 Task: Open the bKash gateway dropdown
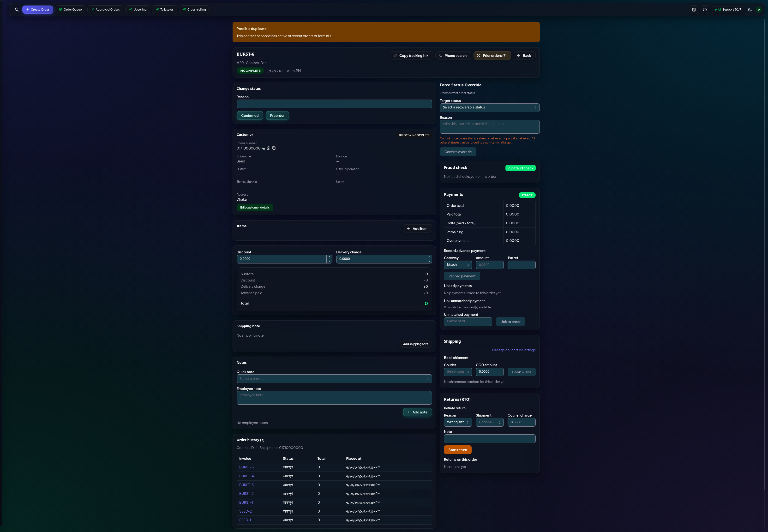458,265
